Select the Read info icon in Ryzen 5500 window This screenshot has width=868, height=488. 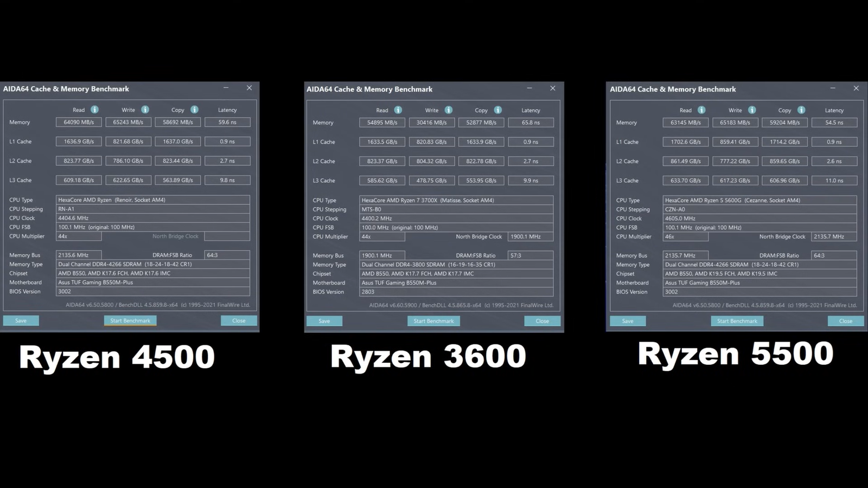click(701, 110)
